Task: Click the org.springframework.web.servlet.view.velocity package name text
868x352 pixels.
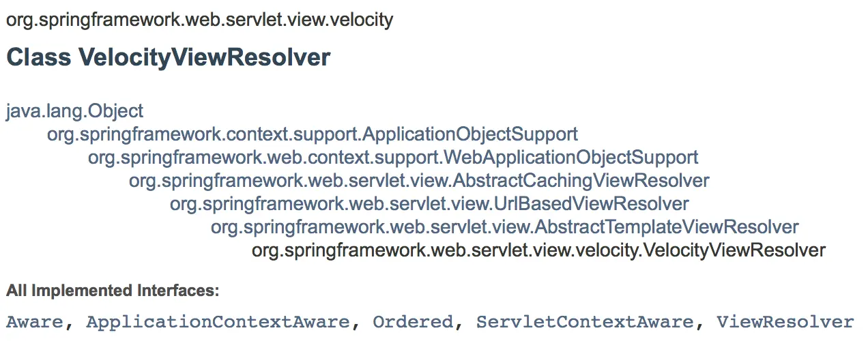Action: point(200,20)
